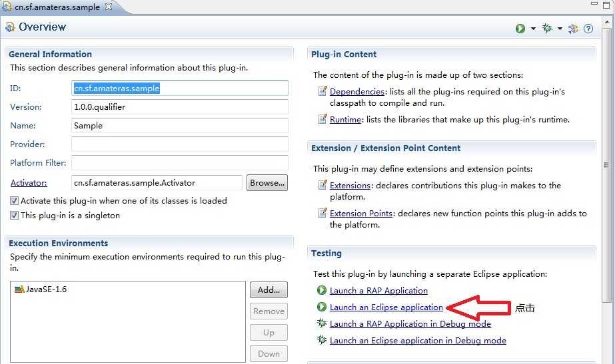Click the Add... execution environment button
Viewport: 615px width, 364px height.
pos(269,290)
